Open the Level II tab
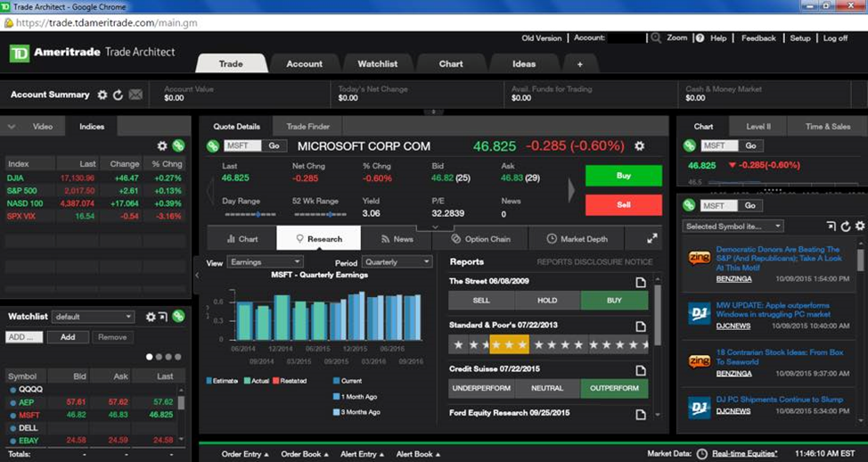868x462 pixels. coord(758,127)
